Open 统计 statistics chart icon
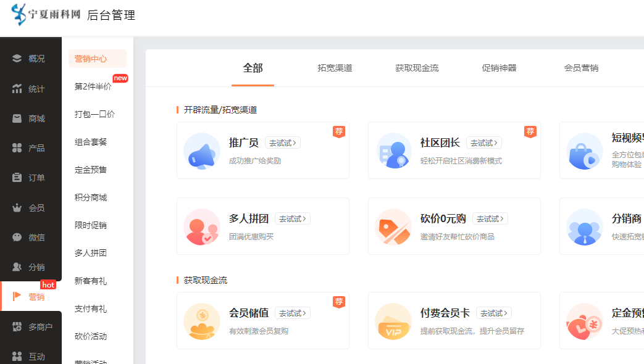 pyautogui.click(x=17, y=89)
